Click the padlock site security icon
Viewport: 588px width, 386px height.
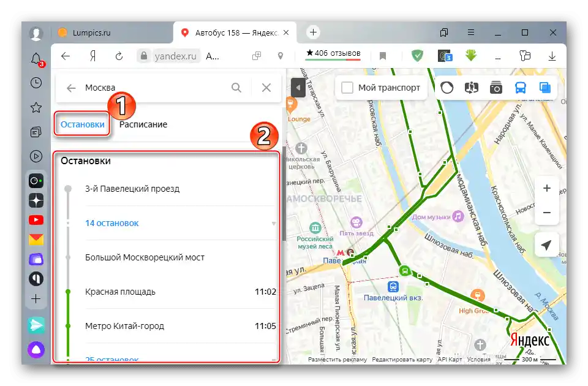143,56
